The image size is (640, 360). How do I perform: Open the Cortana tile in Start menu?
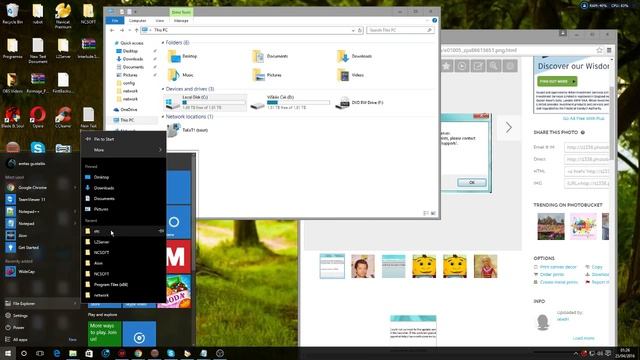178,222
